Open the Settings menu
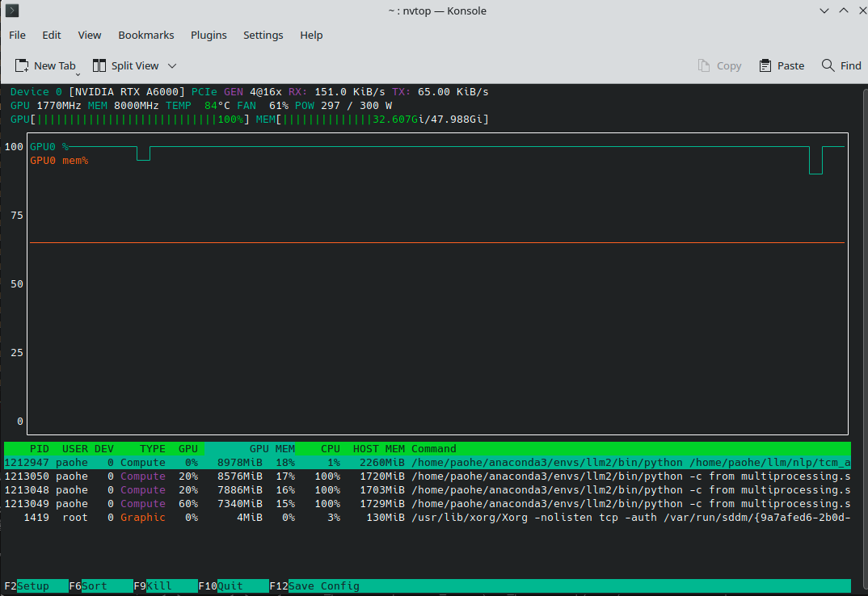The width and height of the screenshot is (868, 596). pos(263,35)
